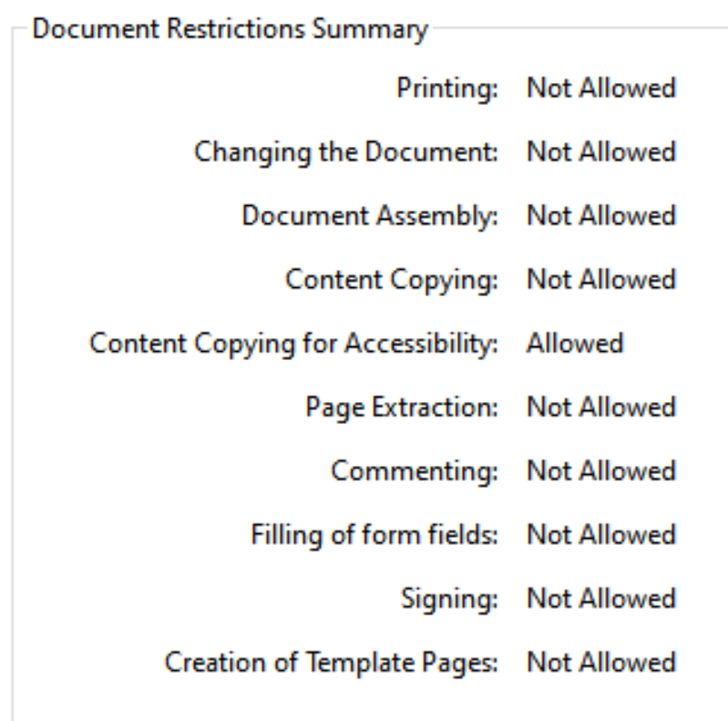Click Printing's Not Allowed value

coord(601,88)
